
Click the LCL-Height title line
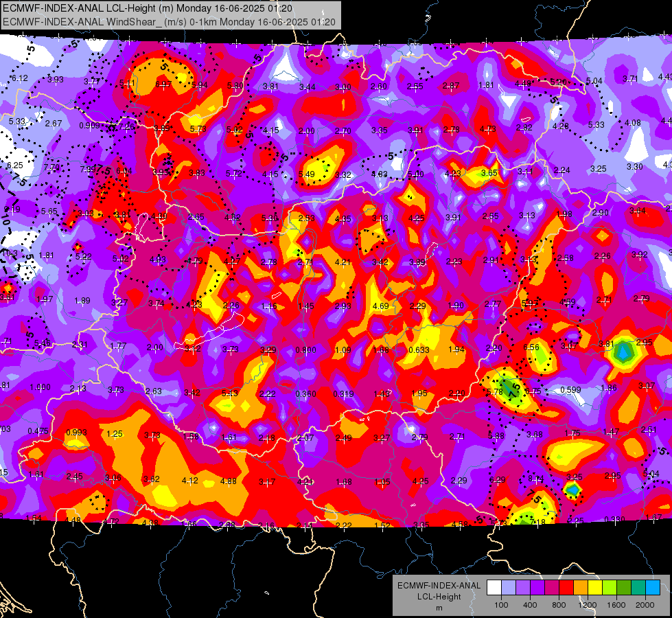pyautogui.click(x=148, y=8)
